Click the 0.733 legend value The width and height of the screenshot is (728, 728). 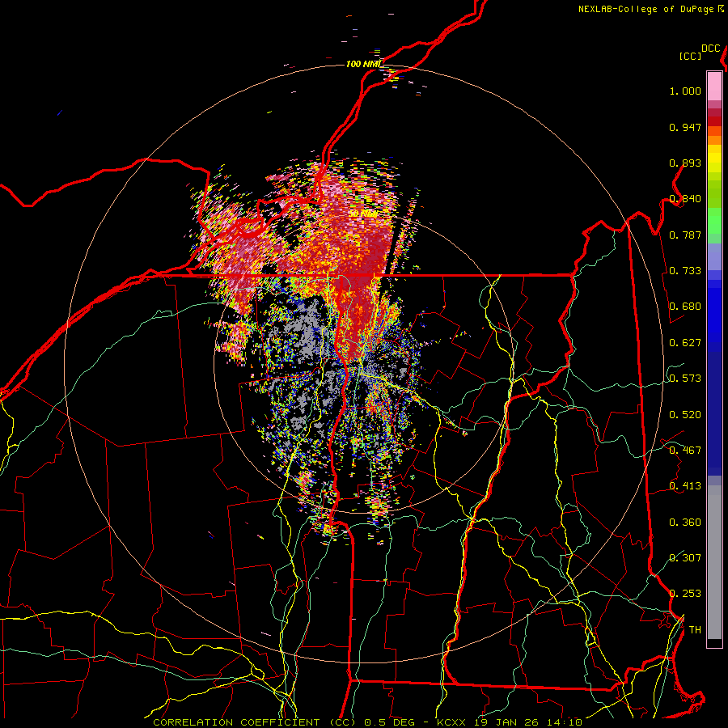(x=685, y=271)
